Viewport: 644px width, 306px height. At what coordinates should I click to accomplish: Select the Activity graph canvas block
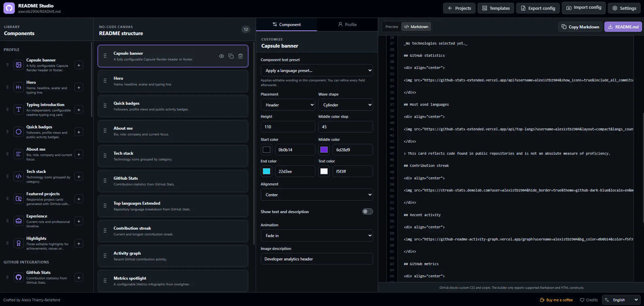[173, 256]
